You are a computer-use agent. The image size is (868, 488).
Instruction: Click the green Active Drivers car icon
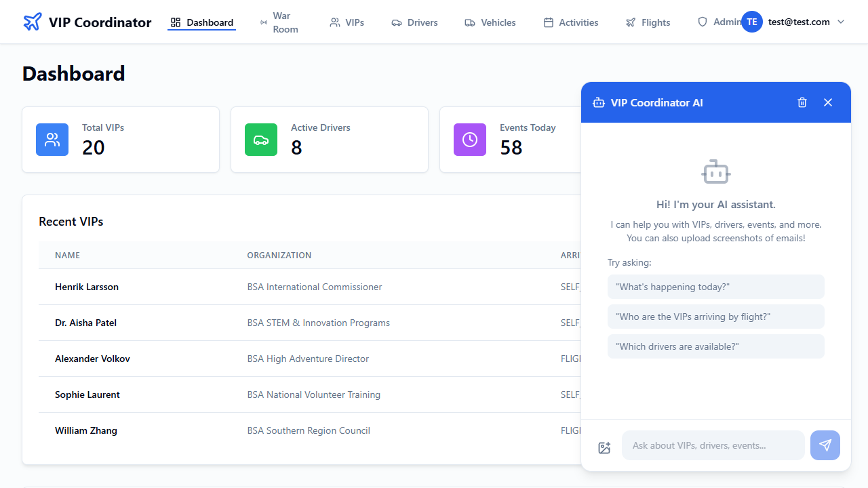[x=261, y=140]
